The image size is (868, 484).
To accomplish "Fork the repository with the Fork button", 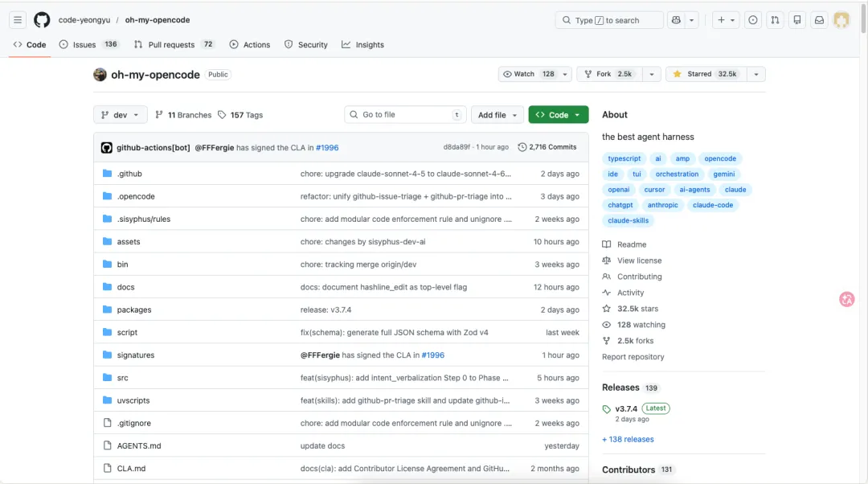I will pyautogui.click(x=609, y=74).
